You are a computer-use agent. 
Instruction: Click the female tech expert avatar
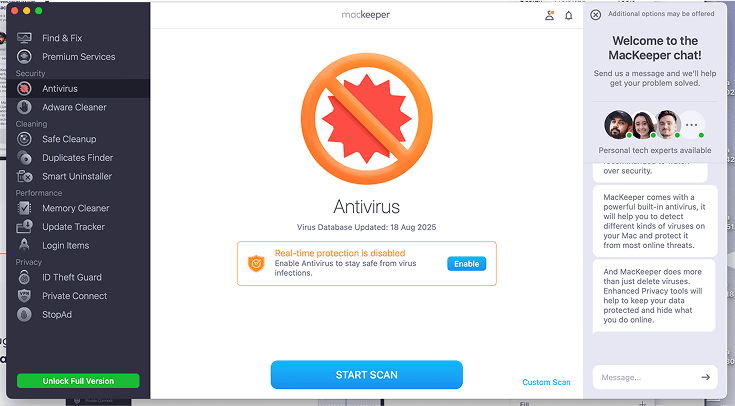[643, 125]
